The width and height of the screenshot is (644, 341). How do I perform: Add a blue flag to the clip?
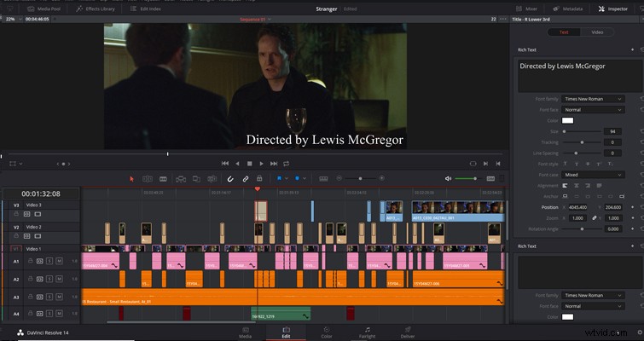(x=279, y=178)
